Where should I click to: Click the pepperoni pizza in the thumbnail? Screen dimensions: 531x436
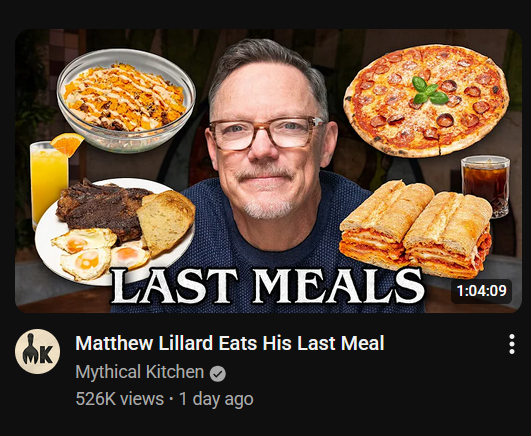click(x=427, y=101)
